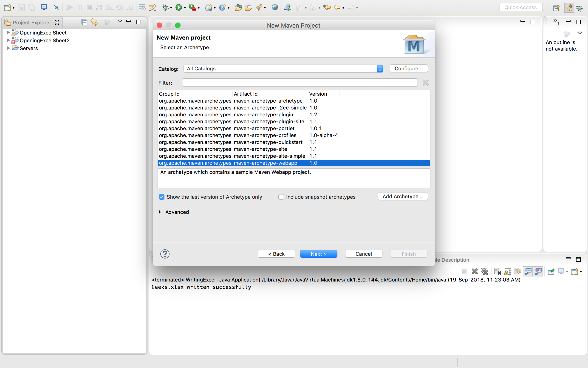Toggle Pin Console icon
This screenshot has width=588, height=368.
point(551,271)
